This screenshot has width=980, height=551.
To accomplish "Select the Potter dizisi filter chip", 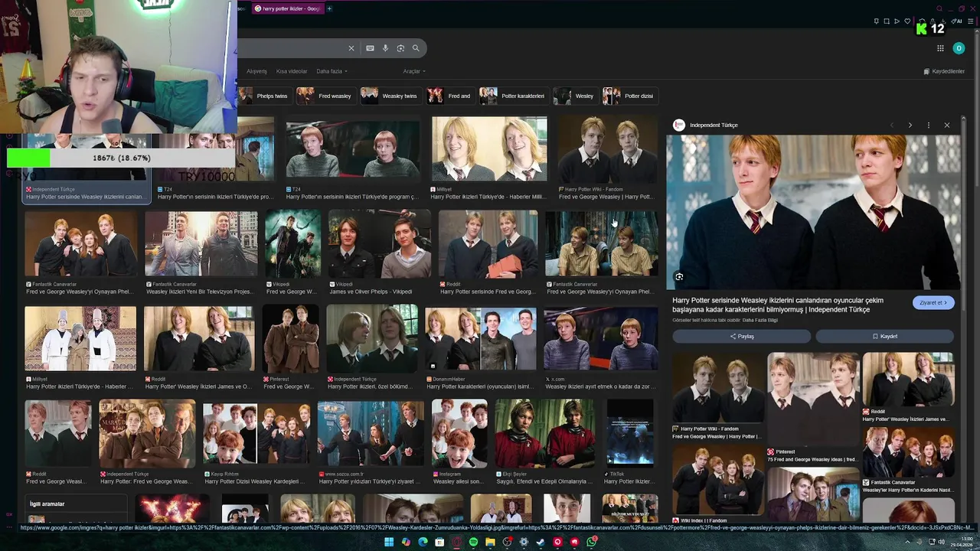I will click(x=630, y=96).
